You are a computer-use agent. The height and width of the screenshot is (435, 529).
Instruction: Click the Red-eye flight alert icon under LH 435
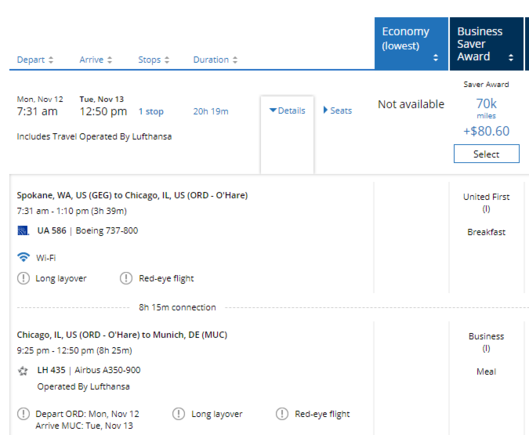(282, 414)
